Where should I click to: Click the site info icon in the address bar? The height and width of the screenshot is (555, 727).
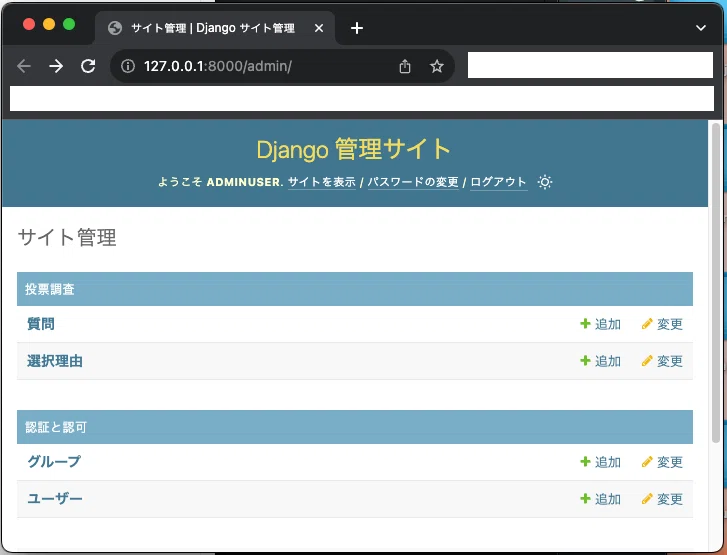(x=128, y=66)
